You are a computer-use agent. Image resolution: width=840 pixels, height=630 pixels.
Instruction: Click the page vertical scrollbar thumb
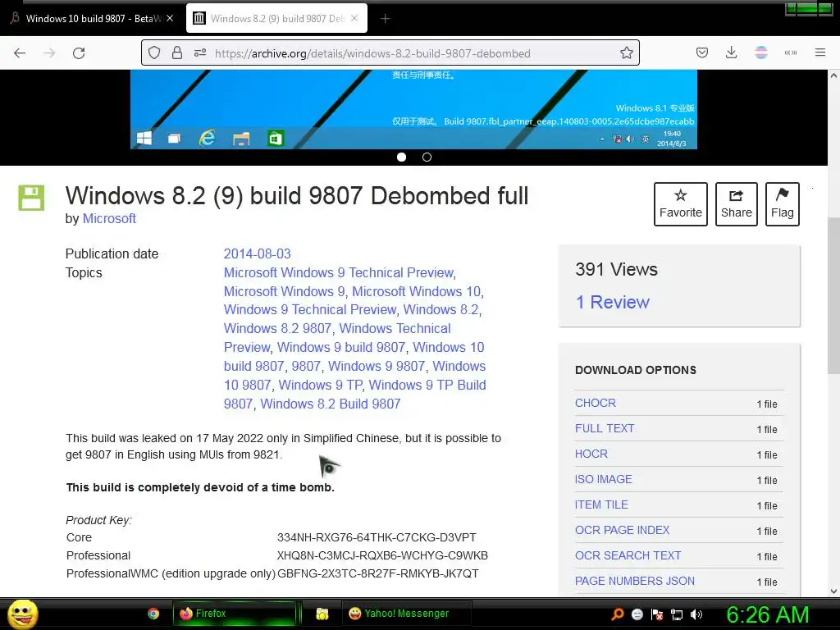(833, 295)
